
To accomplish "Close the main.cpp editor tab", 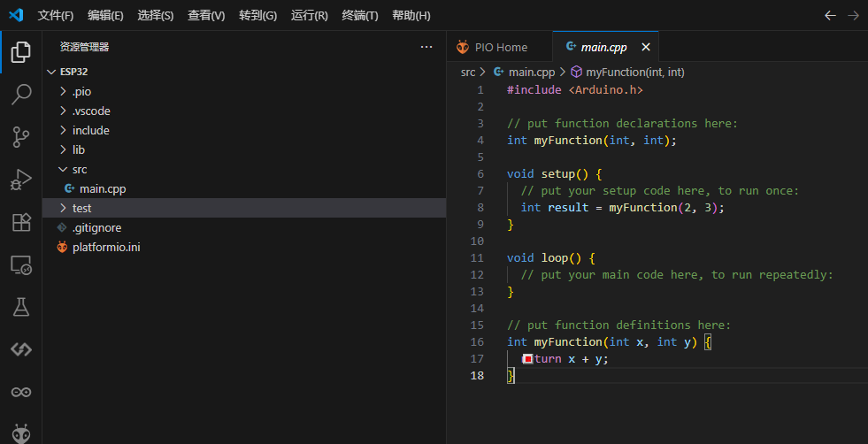I will [x=646, y=47].
